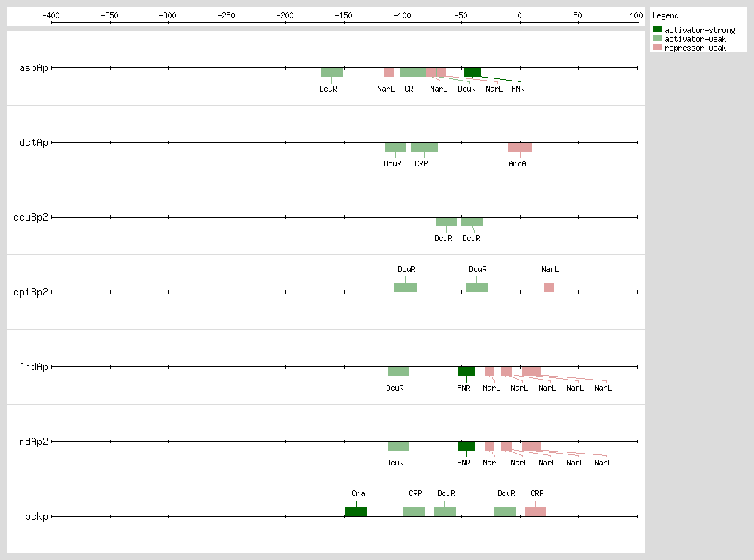Click the pink NarL box on dpiBp2
This screenshot has height=560, width=754.
549,287
